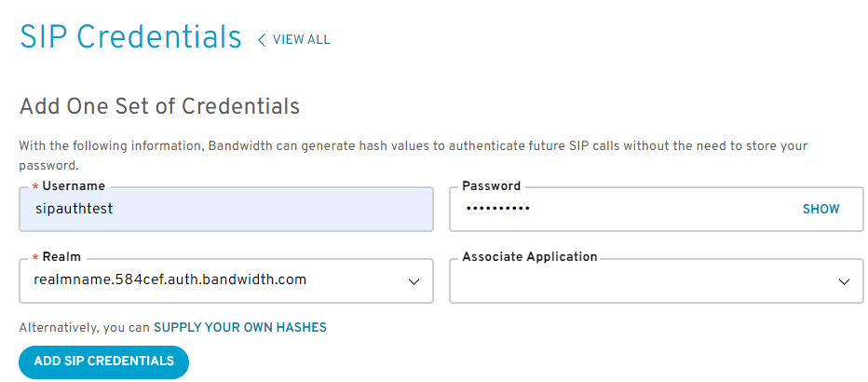Click the Associate Application field label
This screenshot has width=868, height=382.
click(x=530, y=257)
